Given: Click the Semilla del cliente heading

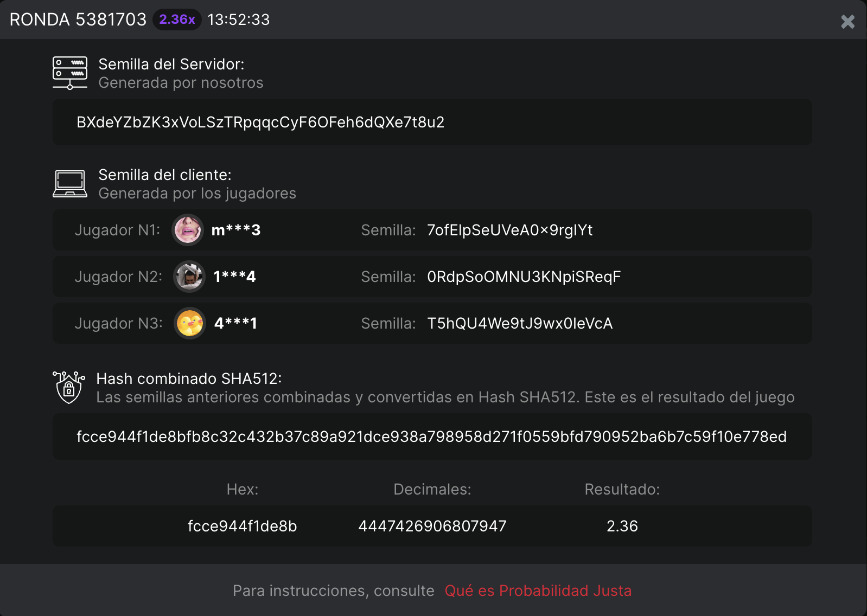Looking at the screenshot, I should pyautogui.click(x=165, y=175).
